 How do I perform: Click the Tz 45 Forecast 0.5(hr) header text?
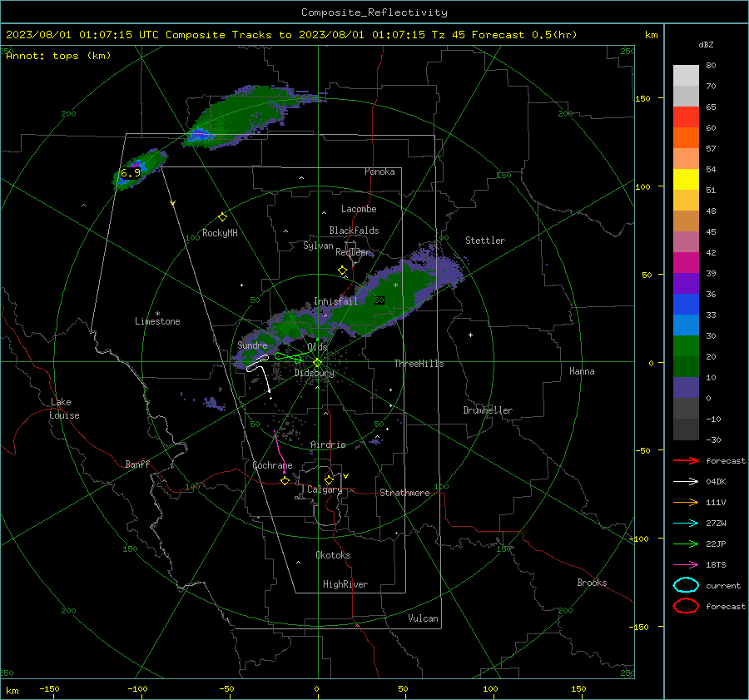tap(504, 35)
